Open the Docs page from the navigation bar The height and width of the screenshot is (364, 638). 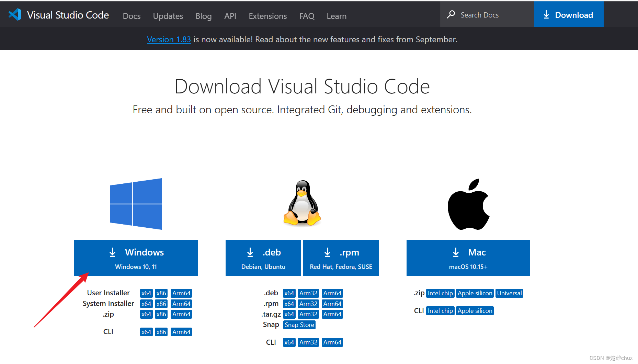[x=132, y=16]
